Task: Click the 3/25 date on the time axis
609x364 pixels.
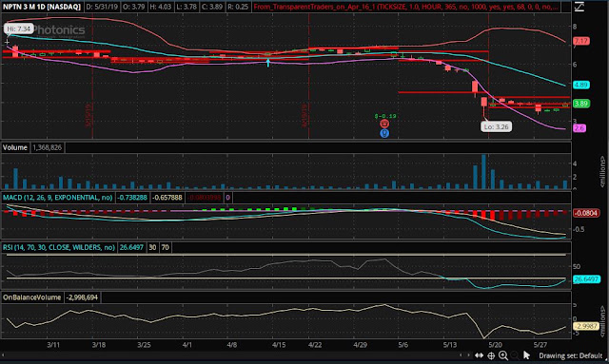Action: pos(144,345)
